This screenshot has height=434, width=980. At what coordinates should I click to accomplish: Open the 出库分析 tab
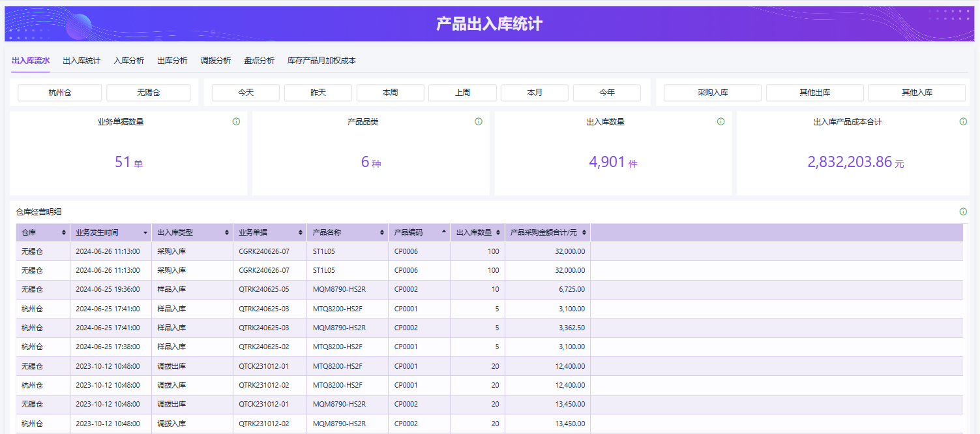pyautogui.click(x=172, y=61)
